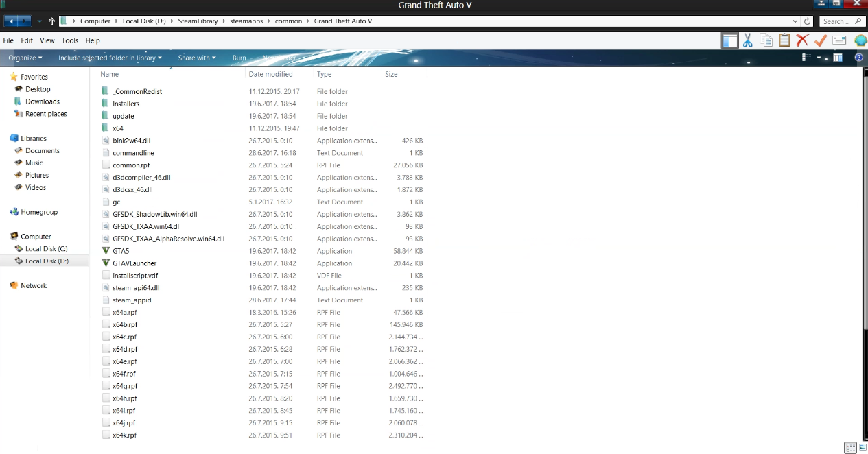Image resolution: width=868 pixels, height=454 pixels.
Task: Select the x64a.rpf file
Action: click(x=125, y=313)
